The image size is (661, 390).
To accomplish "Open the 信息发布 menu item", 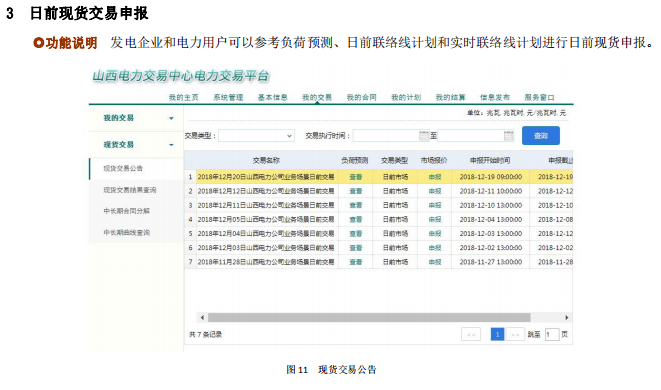I will pyautogui.click(x=495, y=97).
